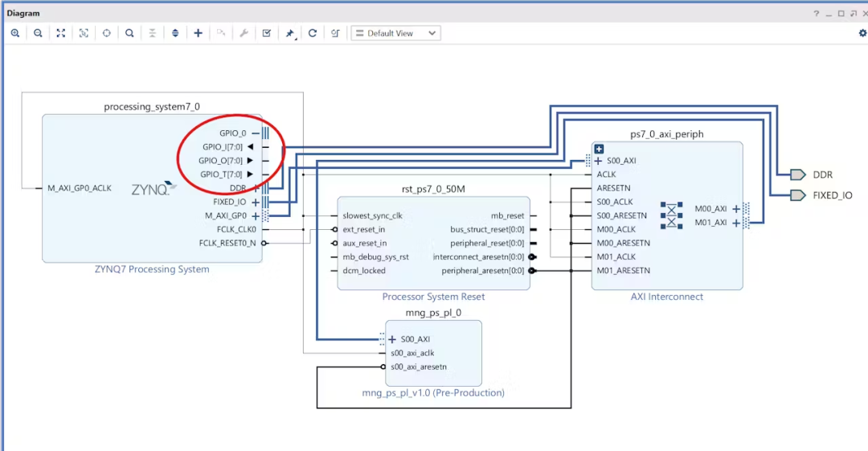Select the FCLK_CLK0 pin
Image resolution: width=868 pixels, height=451 pixels.
[x=236, y=229]
